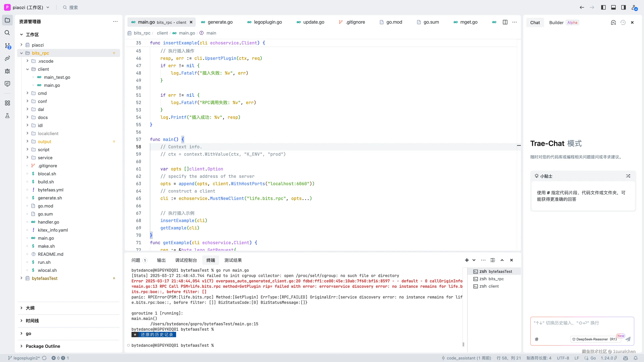644x362 pixels.
Task: Open the Search icon in activity bar
Action: pyautogui.click(x=7, y=33)
